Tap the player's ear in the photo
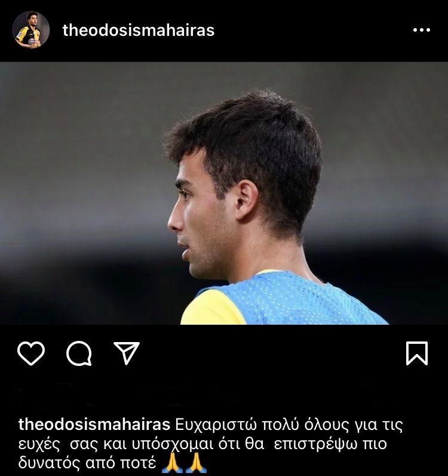448x476 pixels. [246, 200]
